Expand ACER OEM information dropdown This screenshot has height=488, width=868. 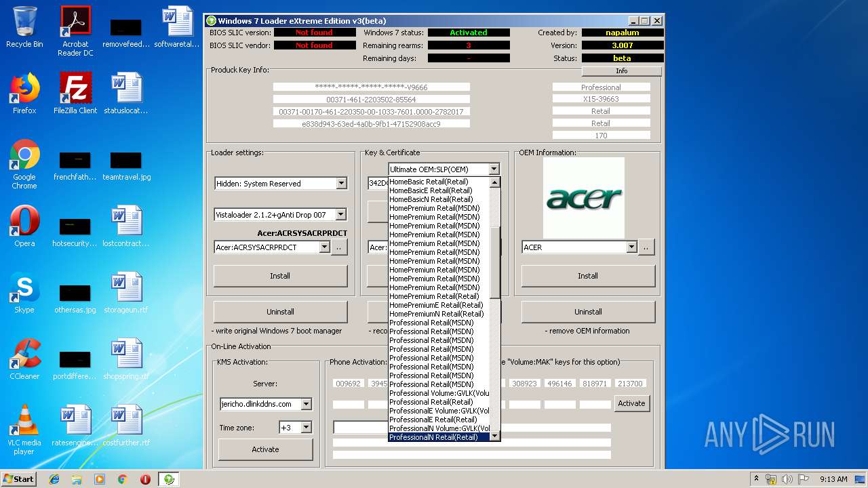coord(631,247)
